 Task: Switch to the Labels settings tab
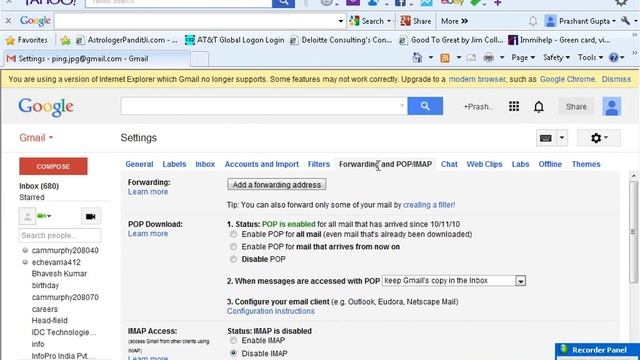pyautogui.click(x=174, y=164)
